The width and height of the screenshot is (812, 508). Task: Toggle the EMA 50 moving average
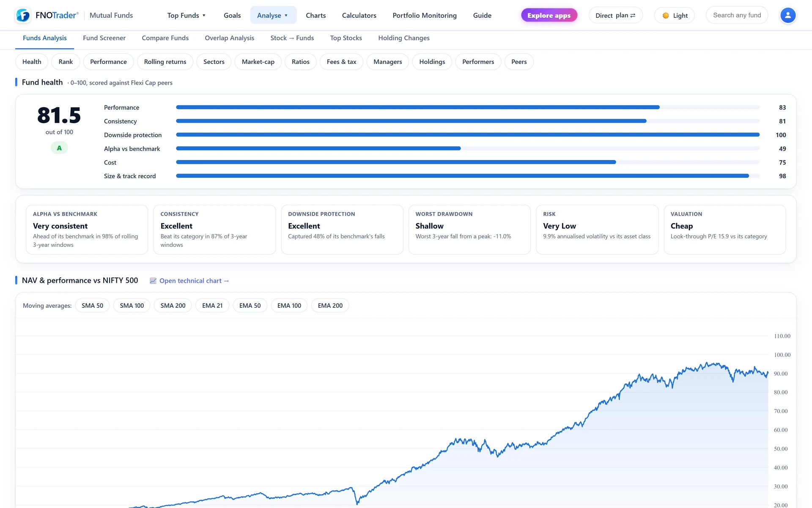coord(250,306)
